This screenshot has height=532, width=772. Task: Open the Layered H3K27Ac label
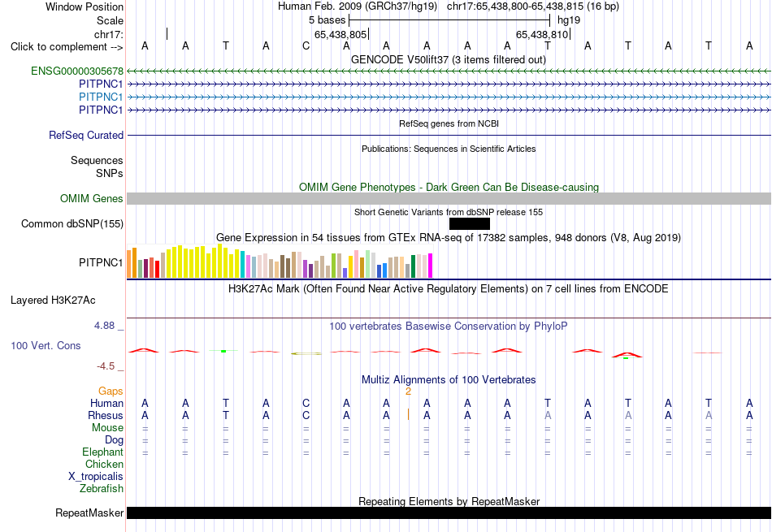tap(53, 301)
